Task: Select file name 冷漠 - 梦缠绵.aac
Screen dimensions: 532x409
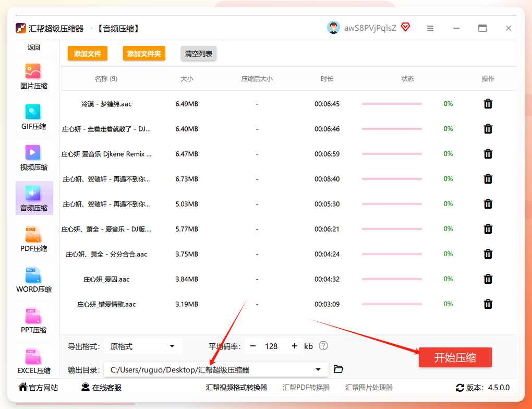Action: pyautogui.click(x=106, y=104)
